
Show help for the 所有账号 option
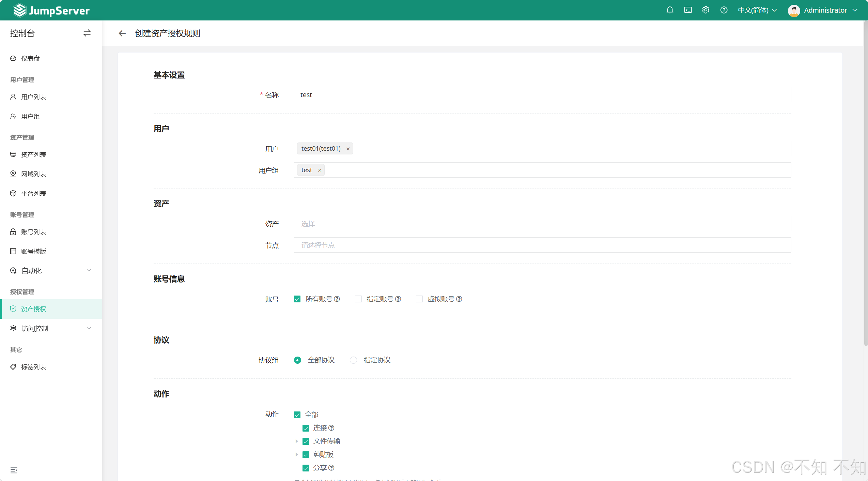tap(337, 299)
